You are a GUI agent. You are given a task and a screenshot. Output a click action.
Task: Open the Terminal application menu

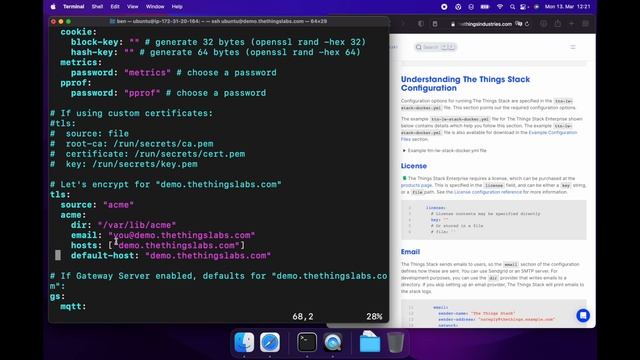tap(73, 7)
